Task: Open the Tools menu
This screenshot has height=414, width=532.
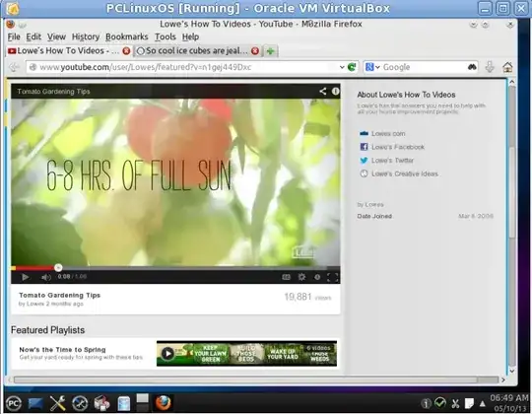Action: tap(166, 36)
